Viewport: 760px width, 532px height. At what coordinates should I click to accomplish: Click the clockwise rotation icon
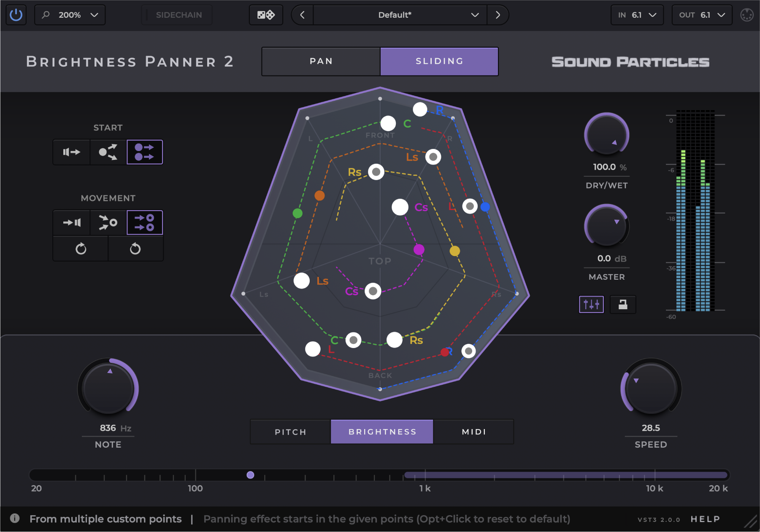point(81,248)
